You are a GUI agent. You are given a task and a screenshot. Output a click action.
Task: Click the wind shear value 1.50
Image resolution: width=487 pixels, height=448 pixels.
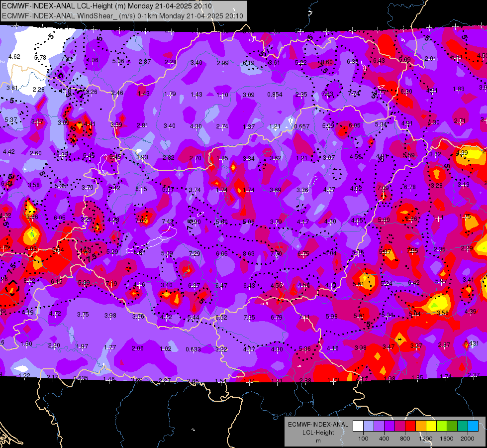click(26, 343)
